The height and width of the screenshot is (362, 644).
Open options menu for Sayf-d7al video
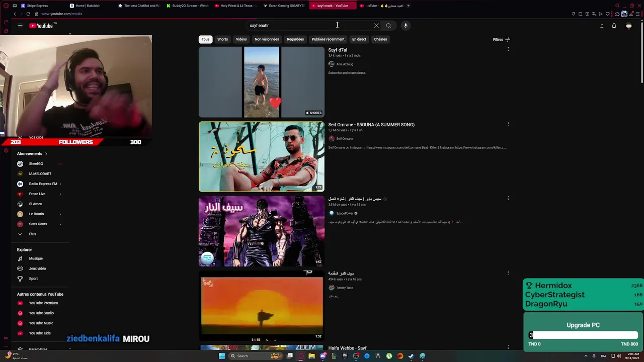tap(508, 49)
